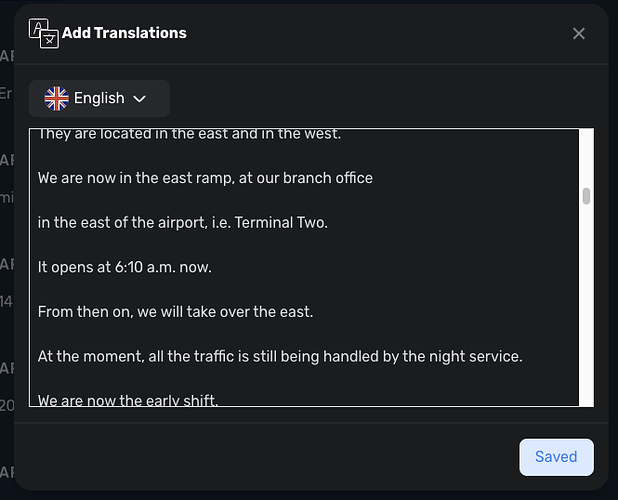Click the line 'It opens at 6:10 a.m. now.'
This screenshot has height=500, width=618.
(125, 268)
